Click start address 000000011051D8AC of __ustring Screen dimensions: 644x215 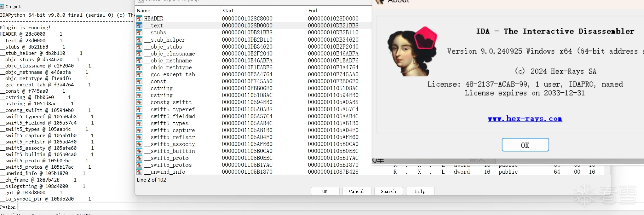point(247,95)
